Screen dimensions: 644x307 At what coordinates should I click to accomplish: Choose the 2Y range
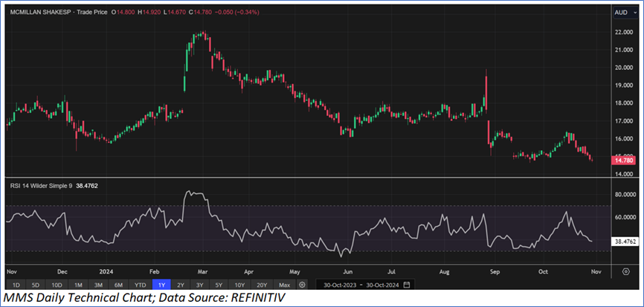coord(180,285)
